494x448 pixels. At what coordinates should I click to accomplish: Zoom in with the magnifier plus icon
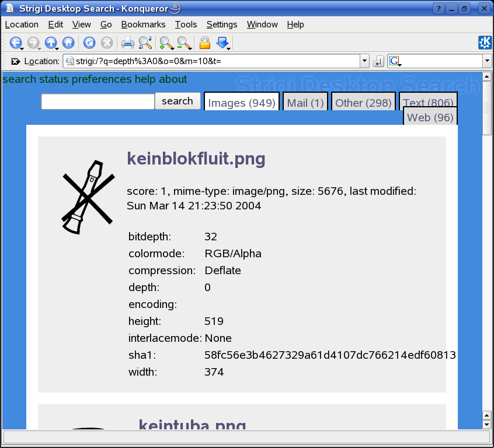pyautogui.click(x=166, y=43)
